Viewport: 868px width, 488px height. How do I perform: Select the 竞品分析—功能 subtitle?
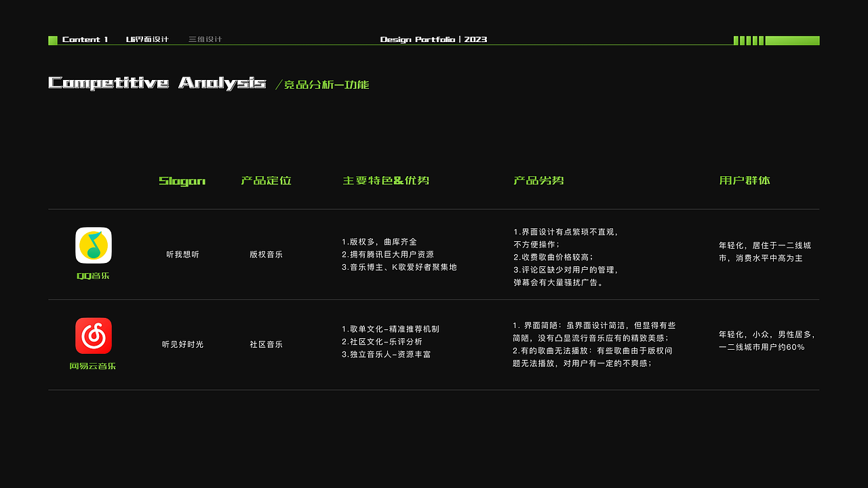point(323,85)
